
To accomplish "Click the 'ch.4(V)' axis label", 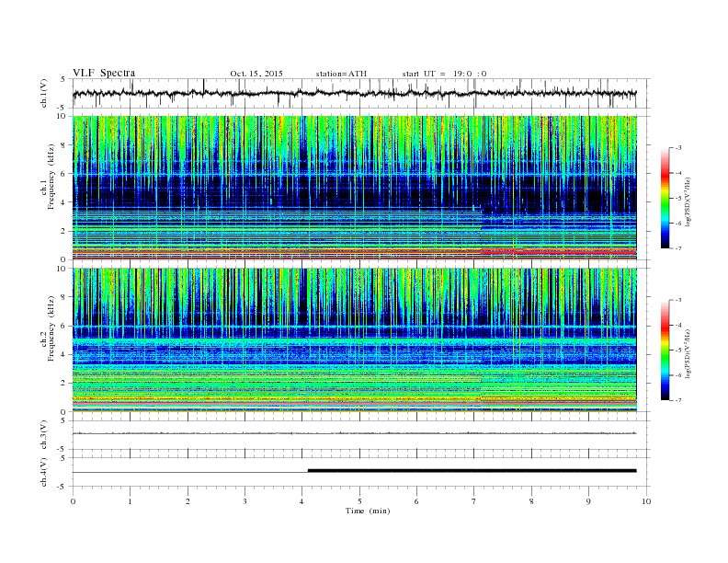I will coord(43,472).
